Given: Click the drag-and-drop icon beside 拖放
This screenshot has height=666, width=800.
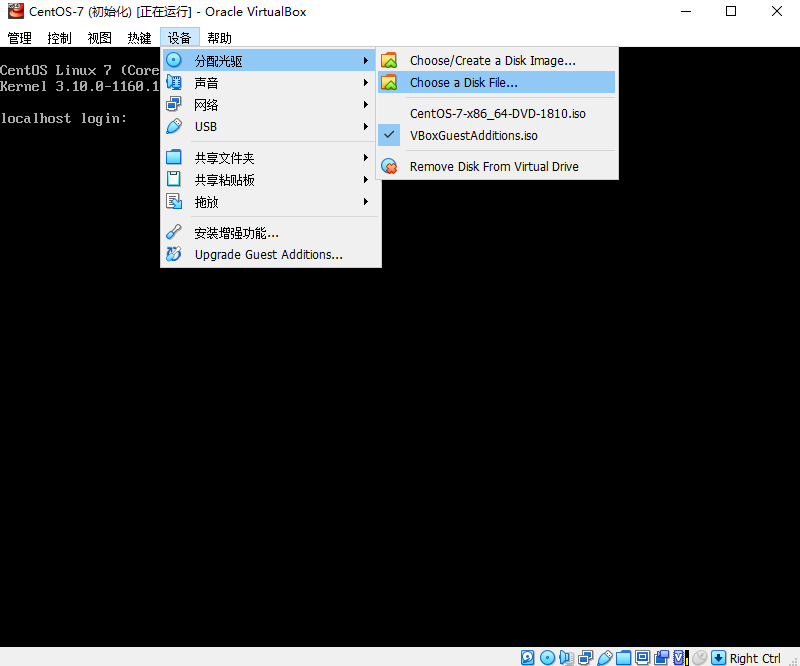Looking at the screenshot, I should 174,202.
